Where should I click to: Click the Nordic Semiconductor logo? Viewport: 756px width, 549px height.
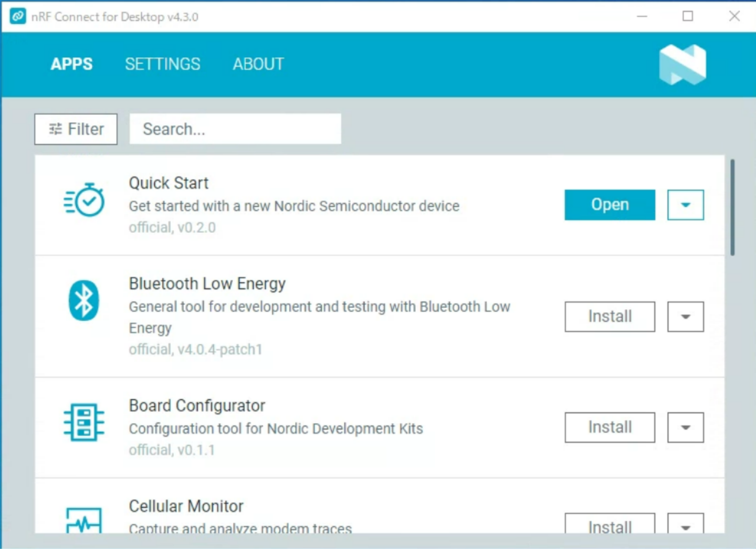click(682, 65)
